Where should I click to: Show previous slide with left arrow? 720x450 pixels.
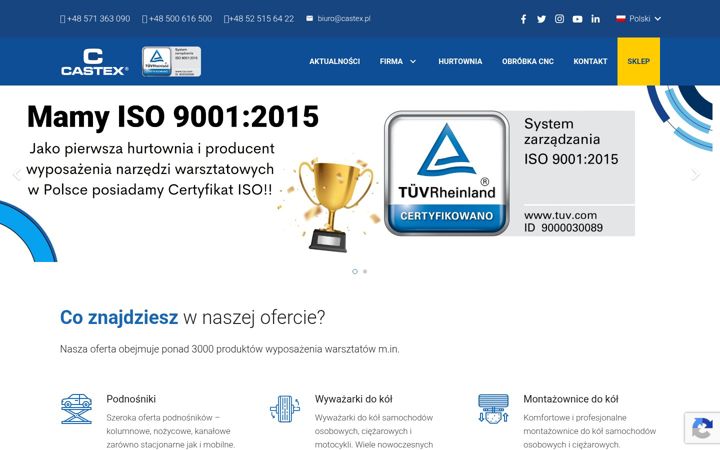click(x=17, y=174)
